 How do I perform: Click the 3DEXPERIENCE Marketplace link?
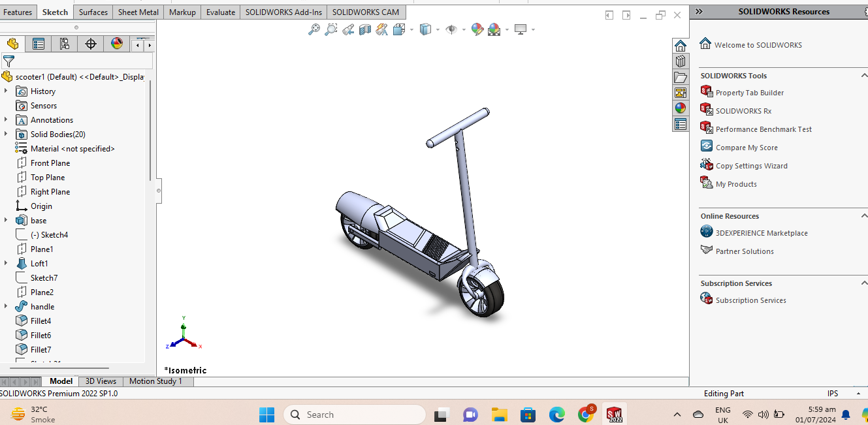click(761, 233)
